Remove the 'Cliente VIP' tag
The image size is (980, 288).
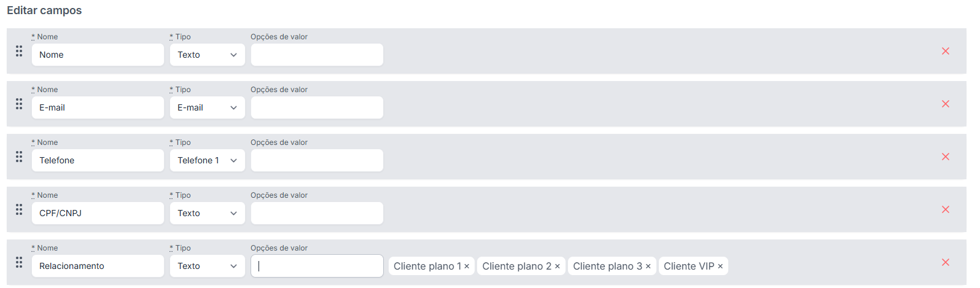(720, 267)
